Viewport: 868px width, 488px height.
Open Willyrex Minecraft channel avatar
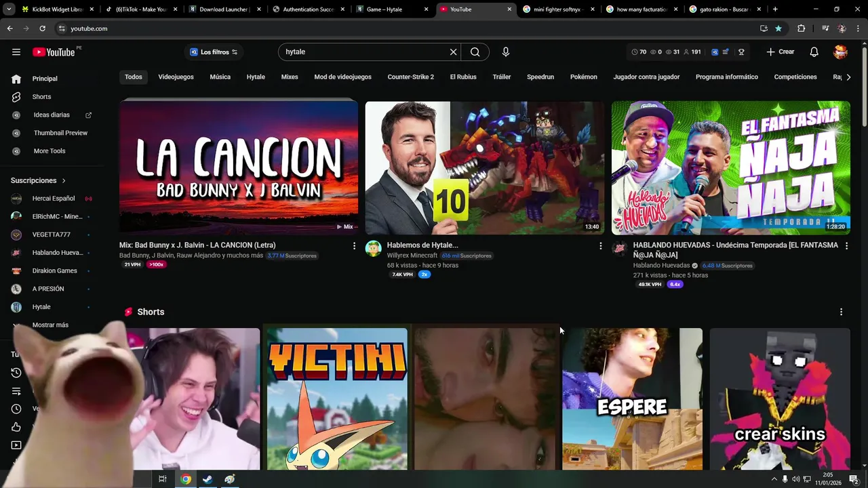tap(374, 248)
